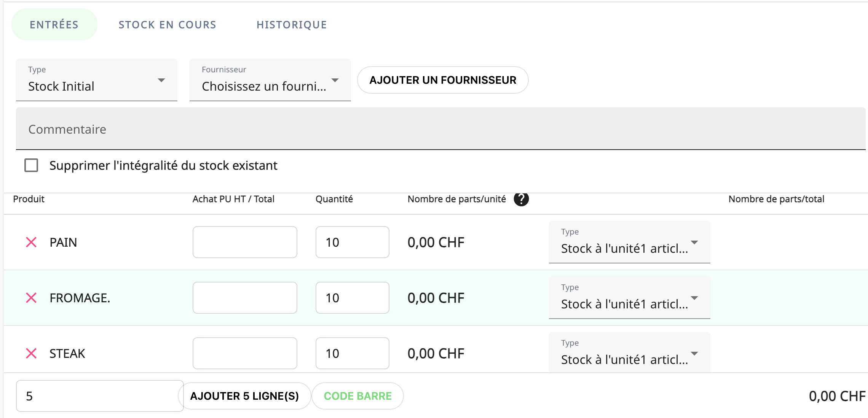The height and width of the screenshot is (418, 868).
Task: Click the PAIN purchase price field
Action: point(245,242)
